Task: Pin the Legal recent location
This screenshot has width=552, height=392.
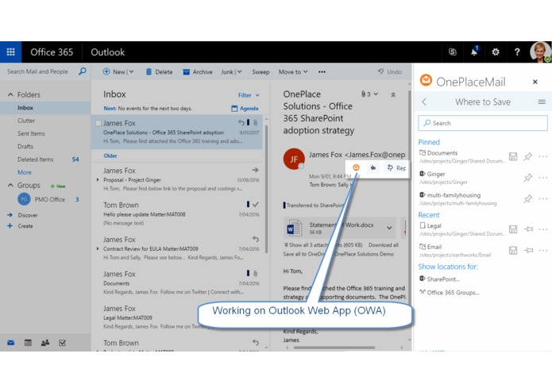Action: (x=528, y=229)
